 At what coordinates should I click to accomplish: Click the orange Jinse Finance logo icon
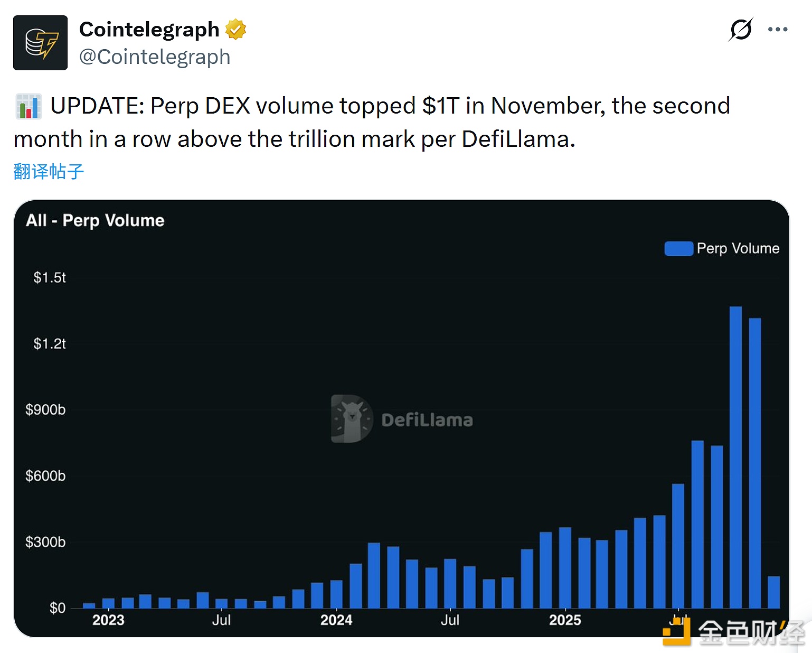point(677,631)
